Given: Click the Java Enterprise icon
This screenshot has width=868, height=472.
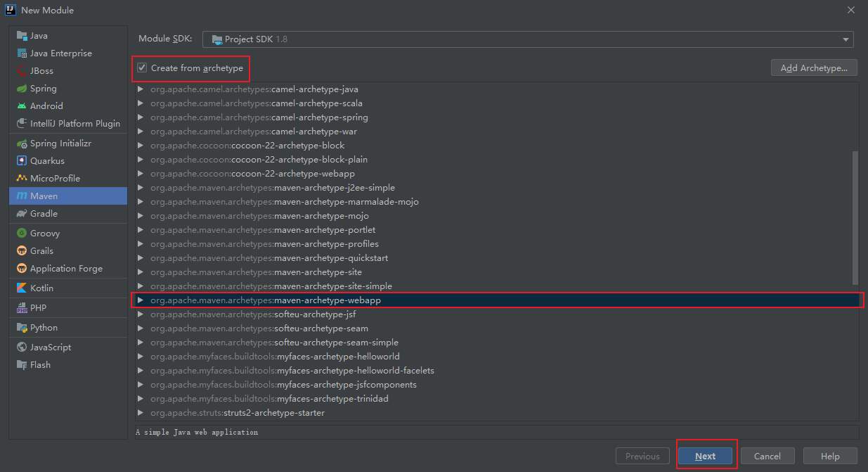Looking at the screenshot, I should click(22, 53).
